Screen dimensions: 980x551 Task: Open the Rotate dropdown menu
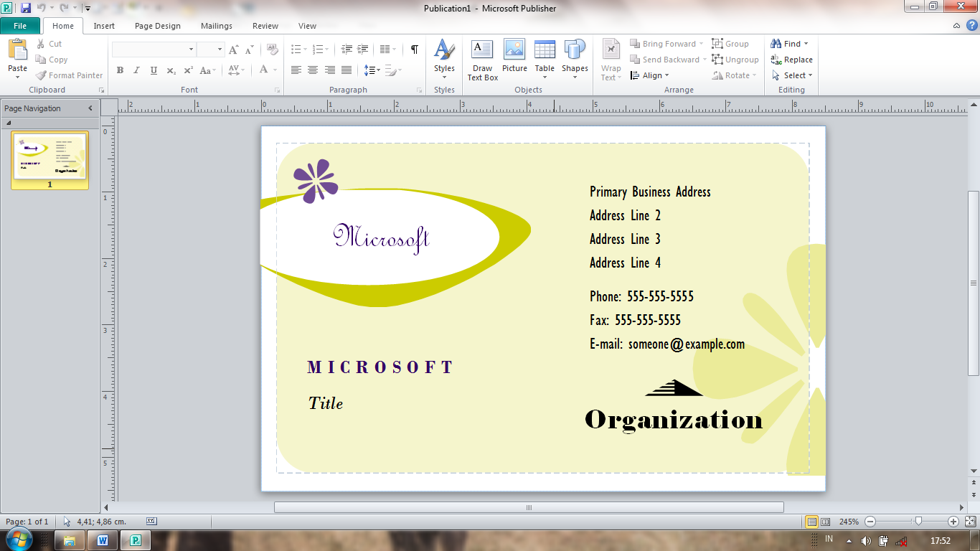(x=733, y=75)
